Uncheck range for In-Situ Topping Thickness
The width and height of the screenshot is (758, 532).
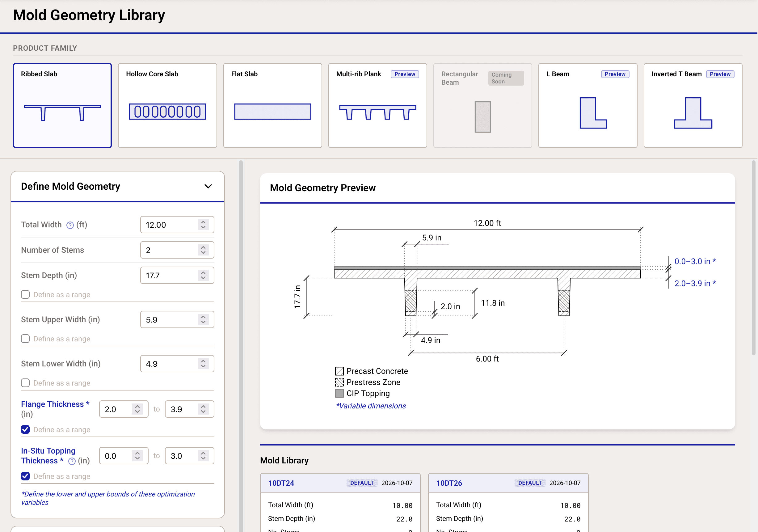click(x=25, y=476)
